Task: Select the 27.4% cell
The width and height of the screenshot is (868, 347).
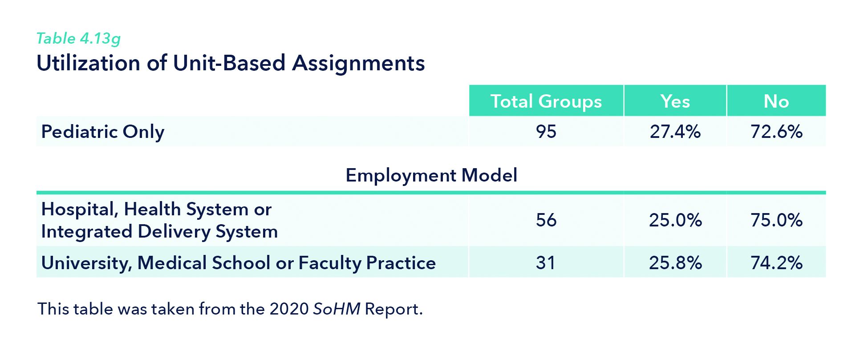Action: (675, 132)
